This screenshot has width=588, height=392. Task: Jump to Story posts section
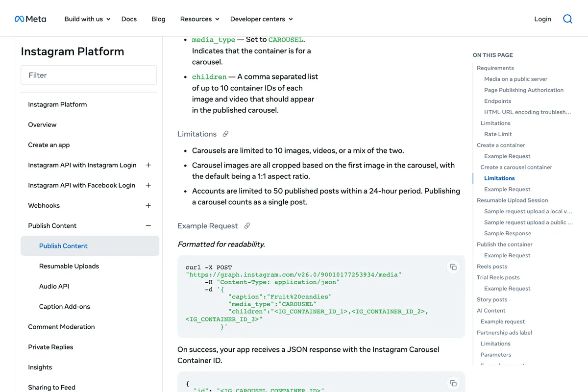pyautogui.click(x=492, y=299)
